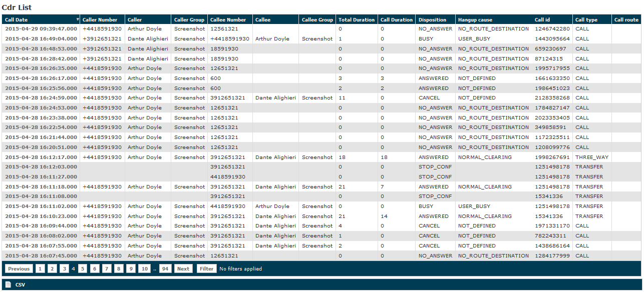Go to the Next page
This screenshot has height=292, width=644.
[183, 268]
